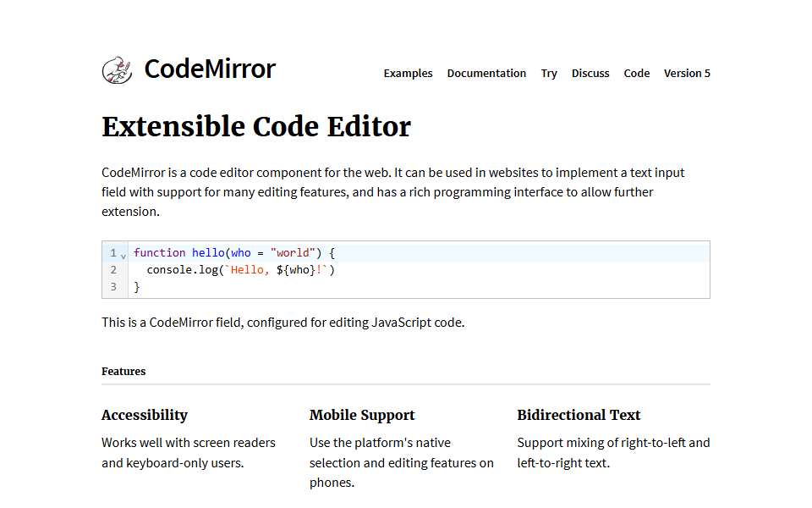Open the Examples page
The width and height of the screenshot is (812, 508).
tap(408, 73)
